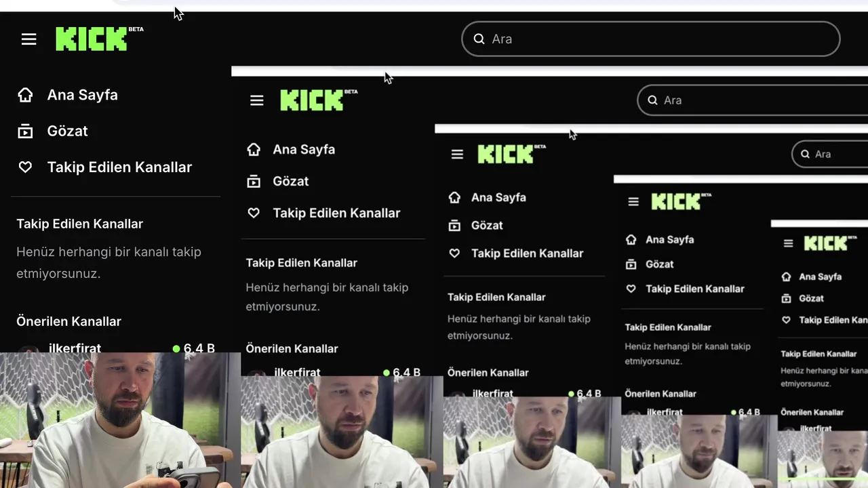Select ilkerfirat in the third-largest copy

tap(493, 392)
